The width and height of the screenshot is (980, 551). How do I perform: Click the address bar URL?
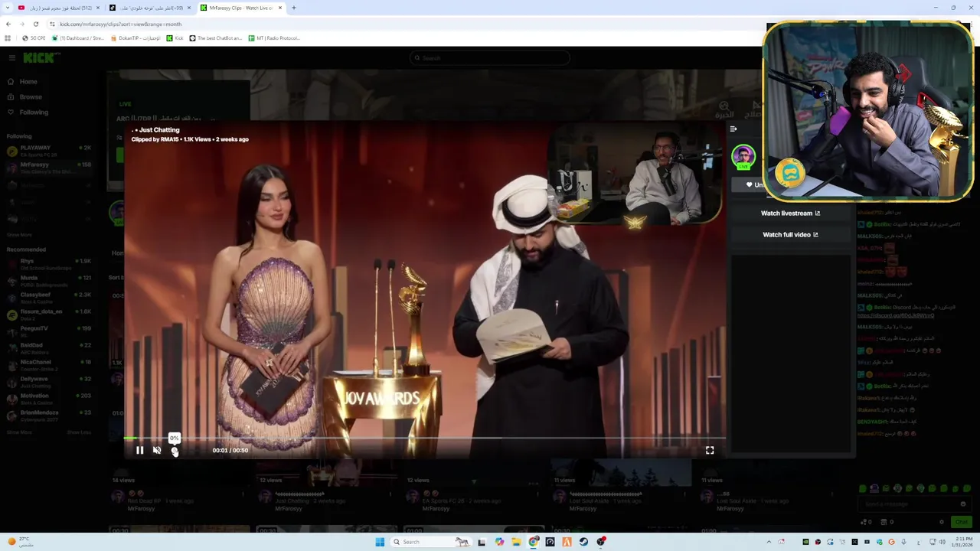click(x=120, y=24)
